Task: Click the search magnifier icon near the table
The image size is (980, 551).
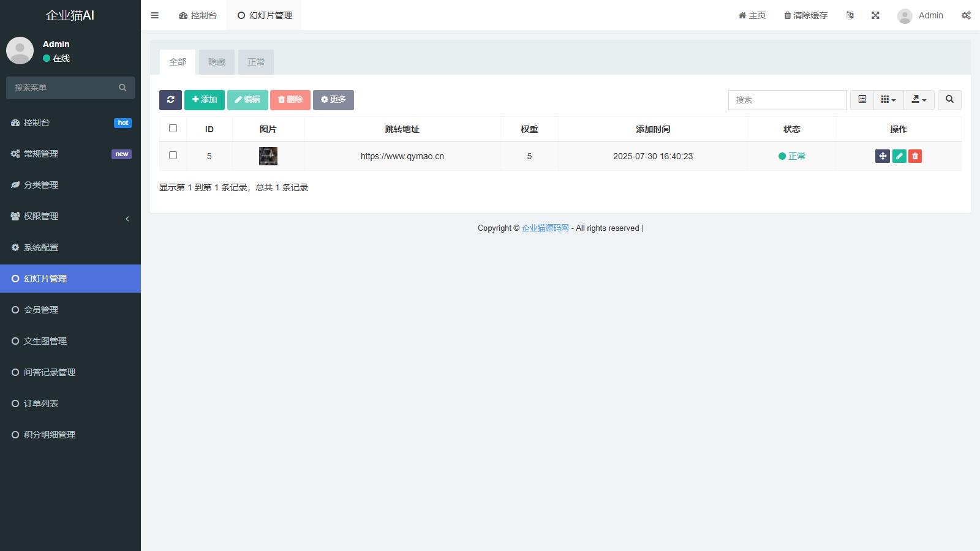Action: click(949, 99)
